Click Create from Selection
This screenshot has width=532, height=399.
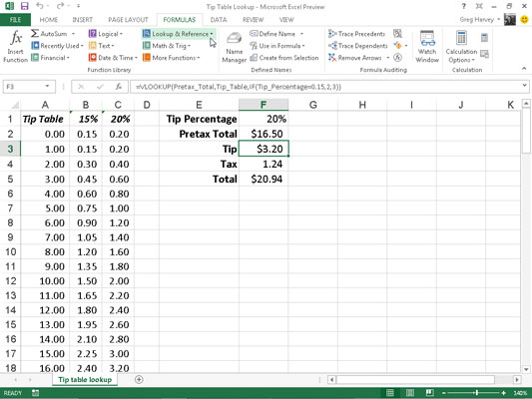tap(284, 58)
